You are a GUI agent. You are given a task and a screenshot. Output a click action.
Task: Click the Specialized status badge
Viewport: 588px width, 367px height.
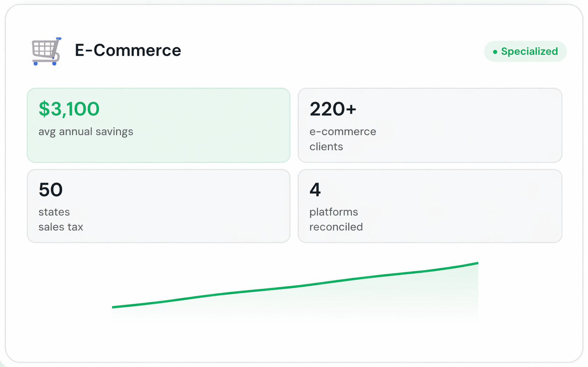pos(525,51)
